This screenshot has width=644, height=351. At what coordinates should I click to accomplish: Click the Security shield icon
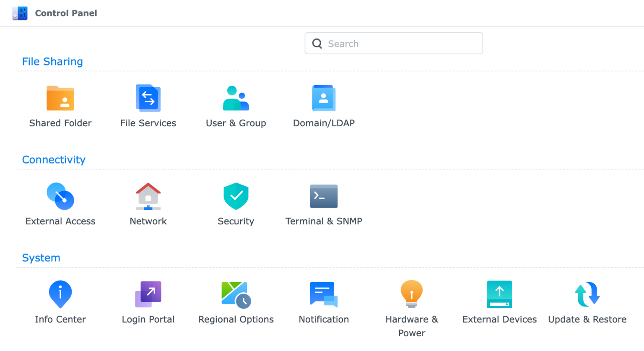point(236,196)
